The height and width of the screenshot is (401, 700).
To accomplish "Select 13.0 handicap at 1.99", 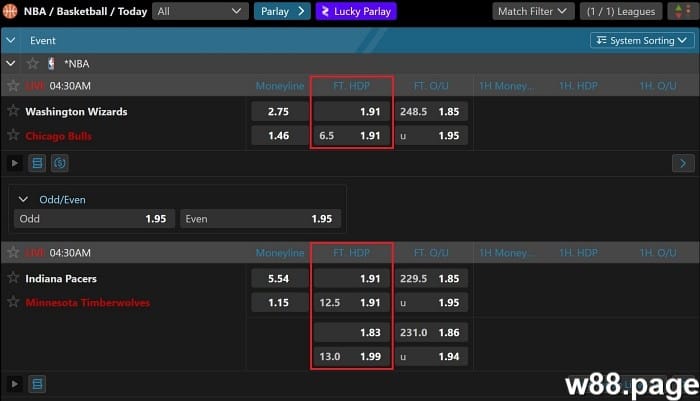I will 351,357.
